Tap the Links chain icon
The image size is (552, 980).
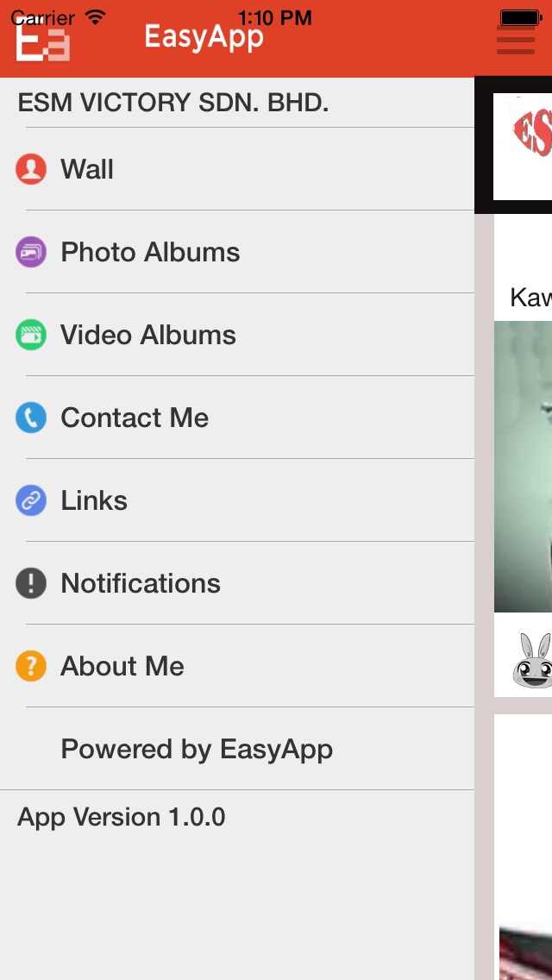(31, 500)
